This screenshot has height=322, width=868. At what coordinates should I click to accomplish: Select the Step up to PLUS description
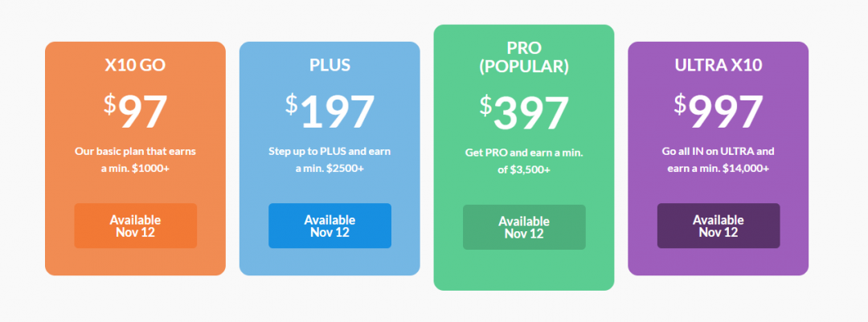tap(330, 160)
